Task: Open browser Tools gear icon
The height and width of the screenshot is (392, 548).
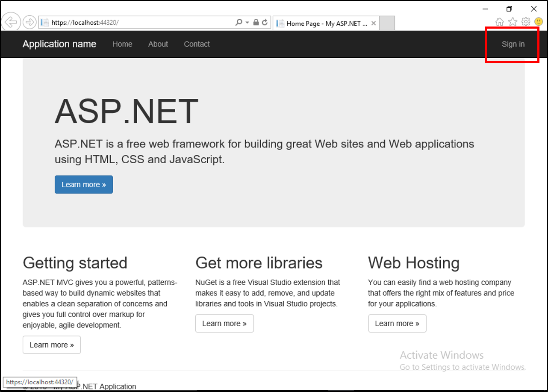Action: [526, 21]
